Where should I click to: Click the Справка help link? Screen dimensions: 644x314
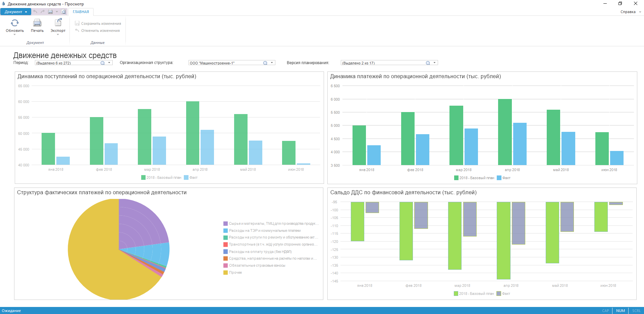click(x=628, y=12)
